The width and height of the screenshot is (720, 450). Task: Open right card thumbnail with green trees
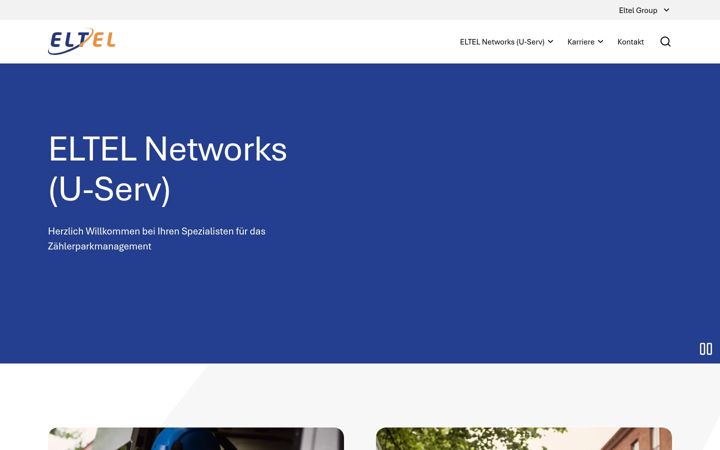point(524,439)
